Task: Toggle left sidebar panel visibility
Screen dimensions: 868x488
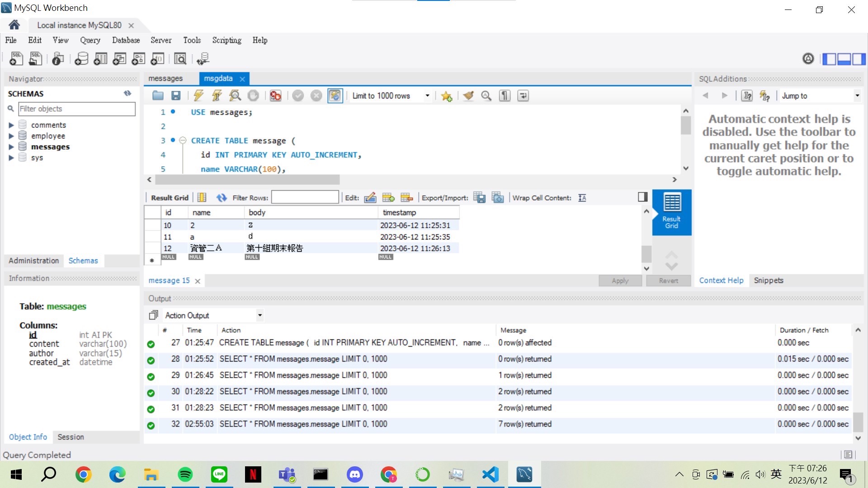Action: point(829,59)
